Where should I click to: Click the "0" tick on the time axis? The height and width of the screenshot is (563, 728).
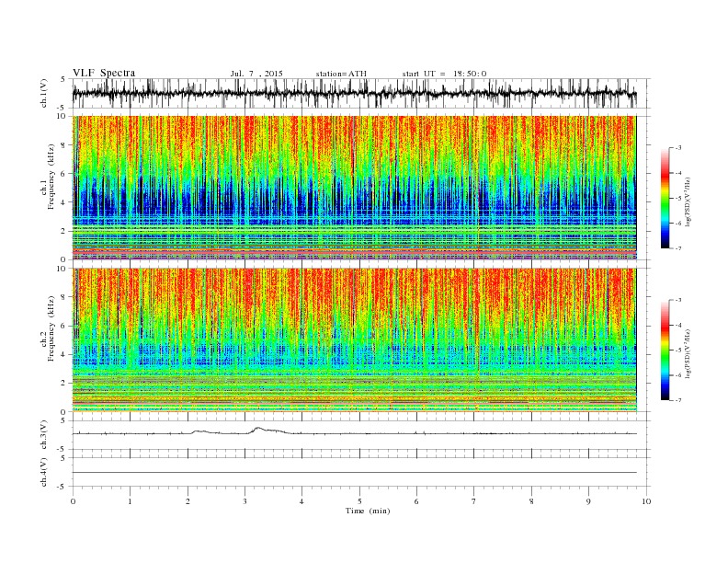(x=73, y=501)
